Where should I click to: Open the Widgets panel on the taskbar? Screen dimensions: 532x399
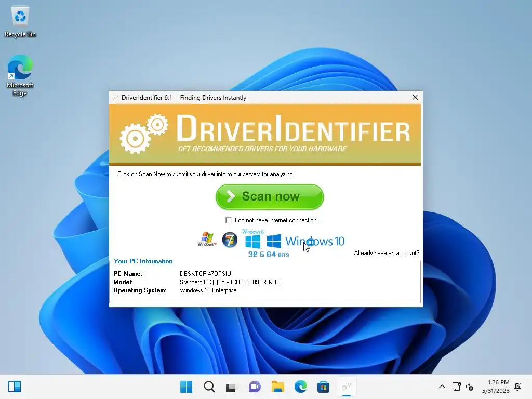[15, 387]
